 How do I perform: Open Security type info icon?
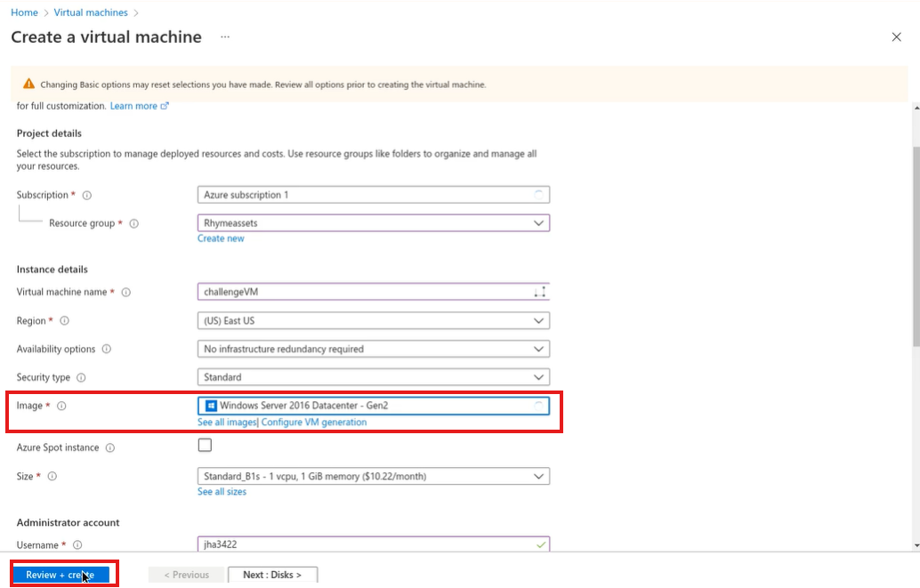point(81,378)
